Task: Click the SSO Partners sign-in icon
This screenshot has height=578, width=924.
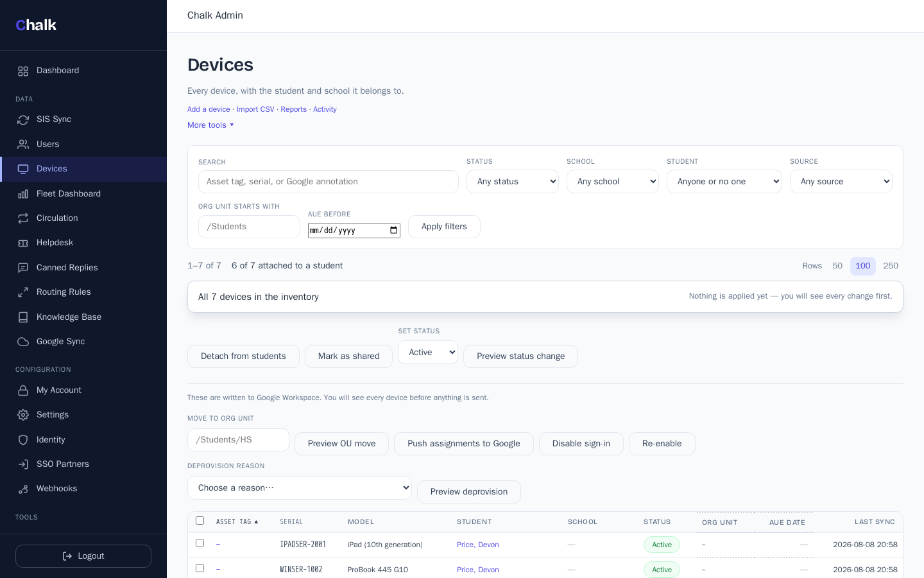Action: coord(23,464)
